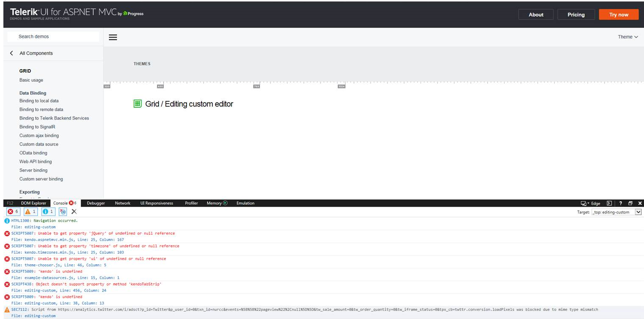Image resolution: width=644 pixels, height=319 pixels.
Task: Open the Memory tab
Action: (x=214, y=203)
